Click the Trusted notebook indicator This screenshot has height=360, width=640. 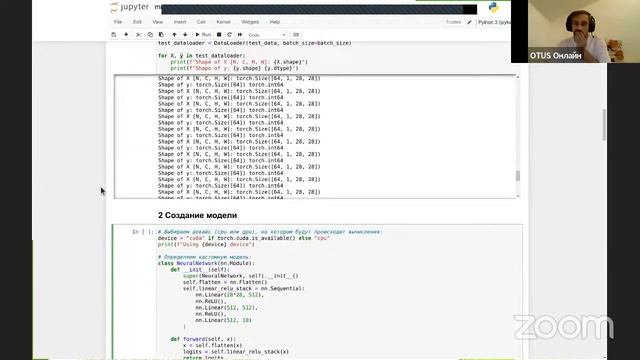453,22
